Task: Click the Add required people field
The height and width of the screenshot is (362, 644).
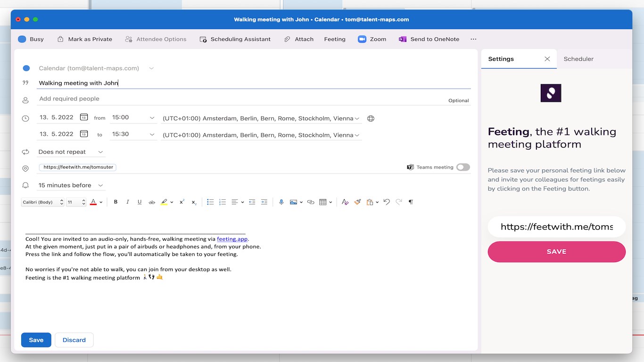Action: 240,99
